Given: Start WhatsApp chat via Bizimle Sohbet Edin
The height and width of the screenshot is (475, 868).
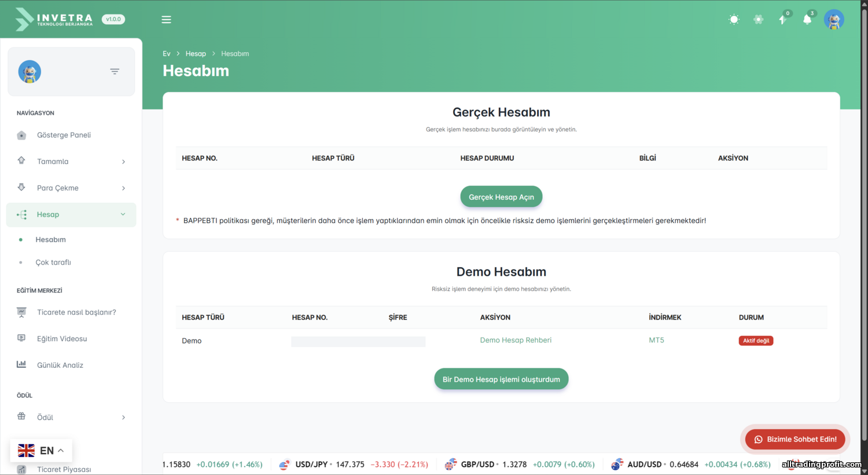Looking at the screenshot, I should point(795,439).
